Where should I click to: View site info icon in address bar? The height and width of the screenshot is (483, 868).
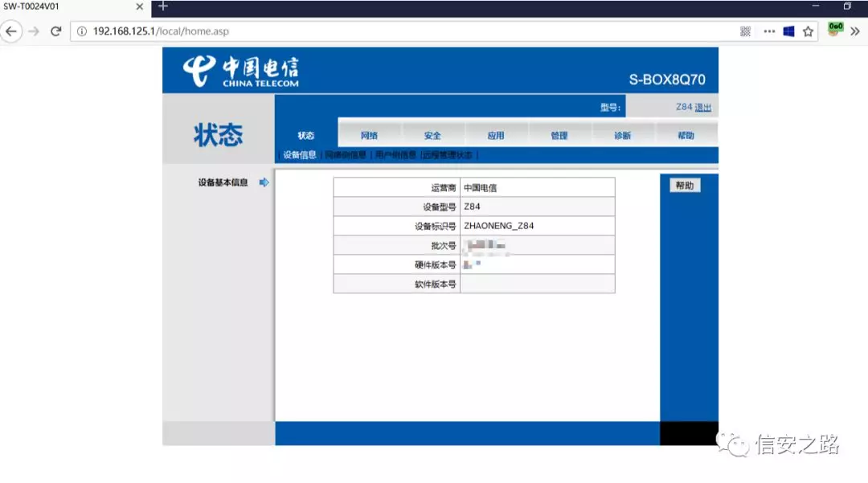pyautogui.click(x=81, y=31)
